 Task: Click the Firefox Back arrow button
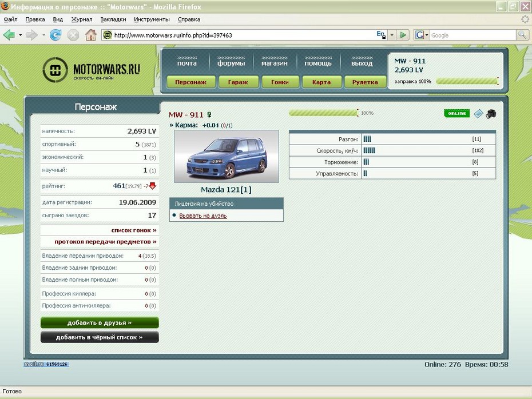[x=9, y=35]
